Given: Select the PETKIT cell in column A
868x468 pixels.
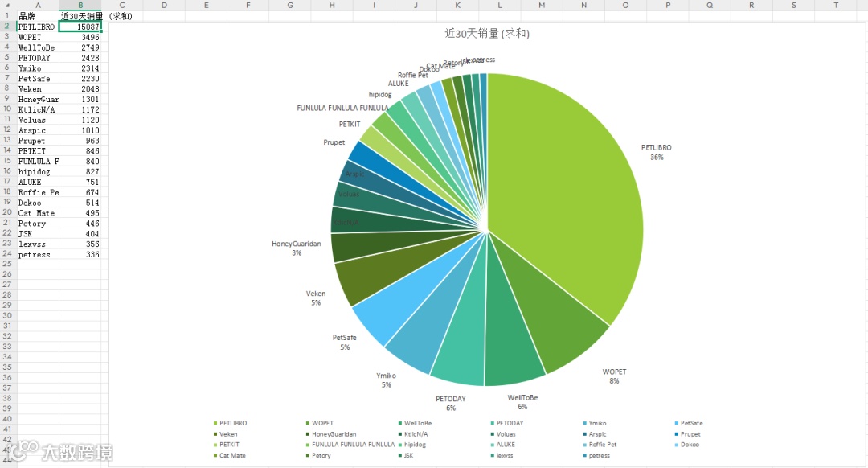Looking at the screenshot, I should pos(38,150).
